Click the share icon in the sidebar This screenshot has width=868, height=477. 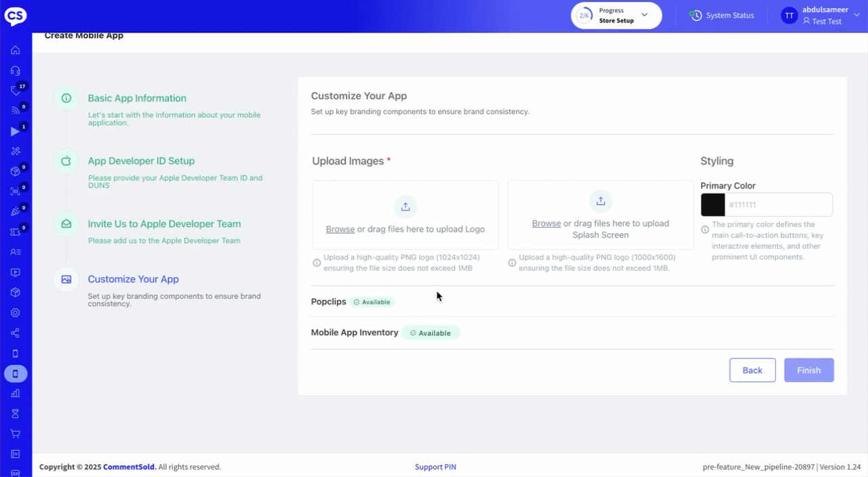pyautogui.click(x=15, y=333)
